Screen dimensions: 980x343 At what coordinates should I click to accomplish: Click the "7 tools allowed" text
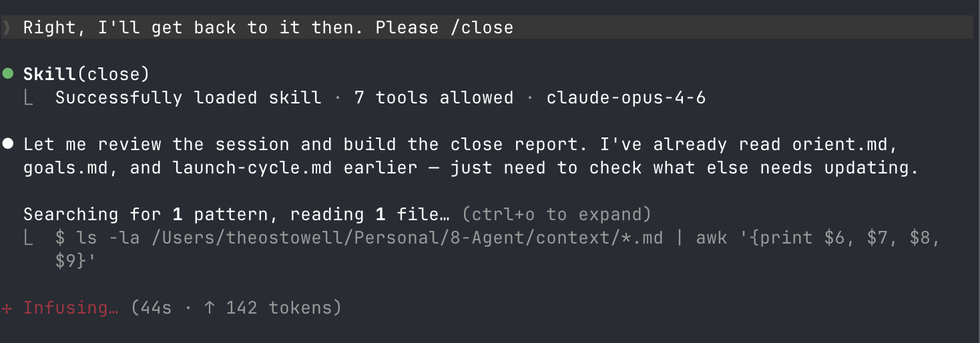click(x=433, y=98)
